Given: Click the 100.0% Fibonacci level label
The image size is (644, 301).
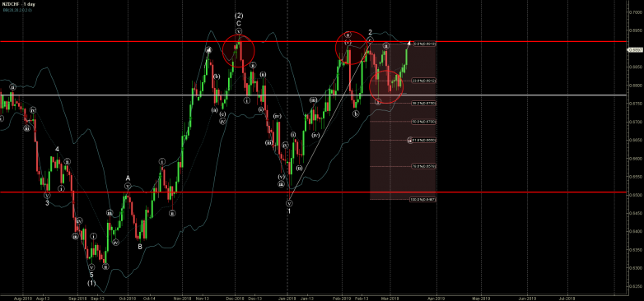Looking at the screenshot, I should point(422,199).
